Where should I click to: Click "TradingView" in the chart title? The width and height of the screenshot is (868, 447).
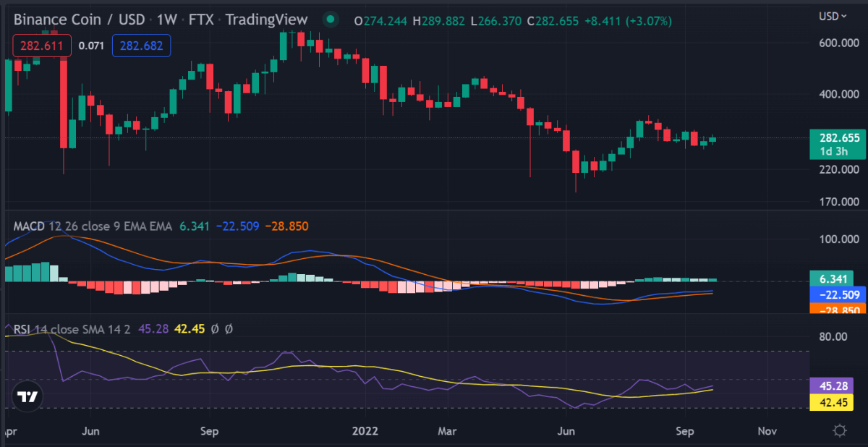point(266,20)
